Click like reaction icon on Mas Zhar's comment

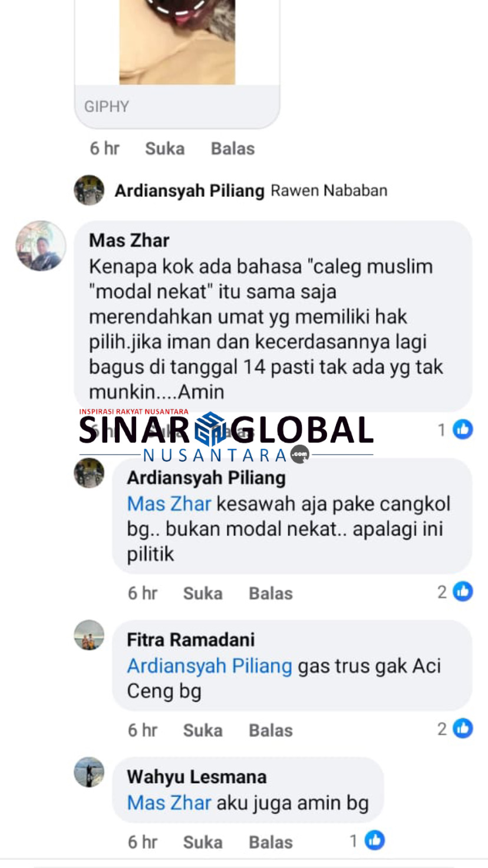(463, 430)
